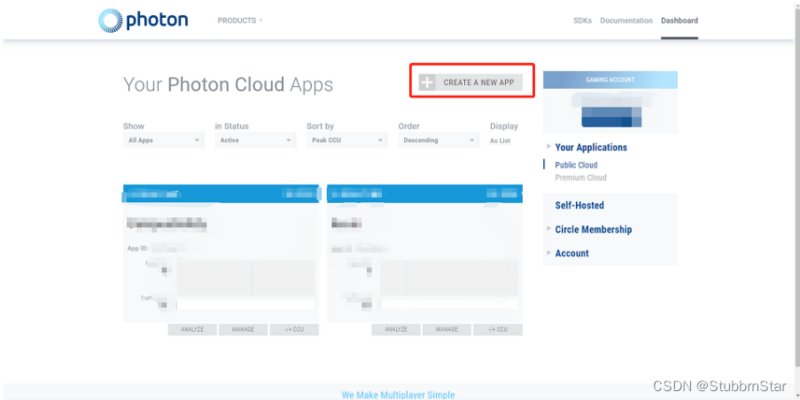Expand the Circle Membership section

coord(593,230)
